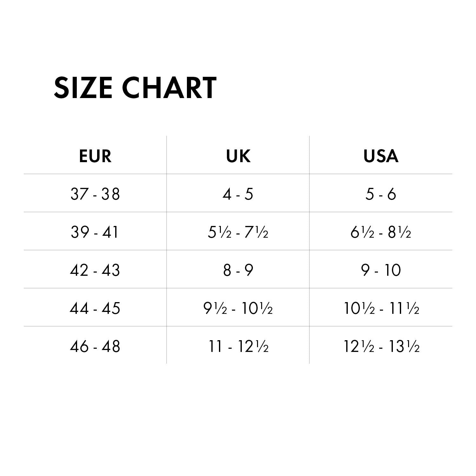Click the USA 5 - 6 cell
476x476 pixels.
(381, 194)
